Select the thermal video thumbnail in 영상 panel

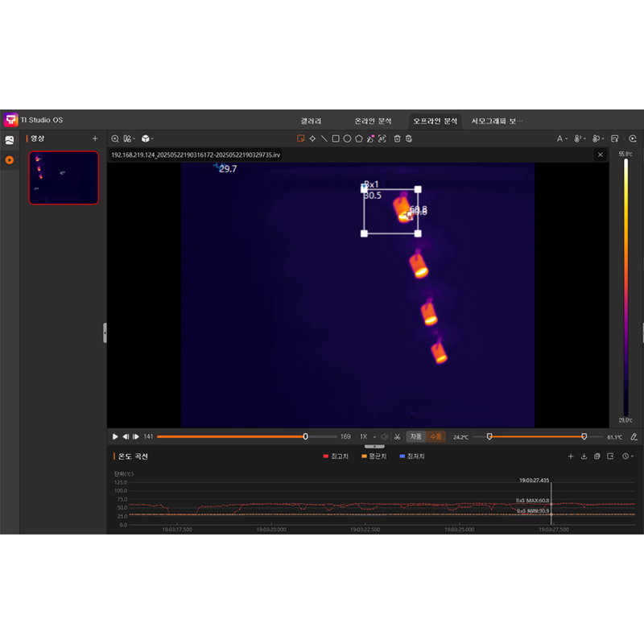click(x=64, y=177)
